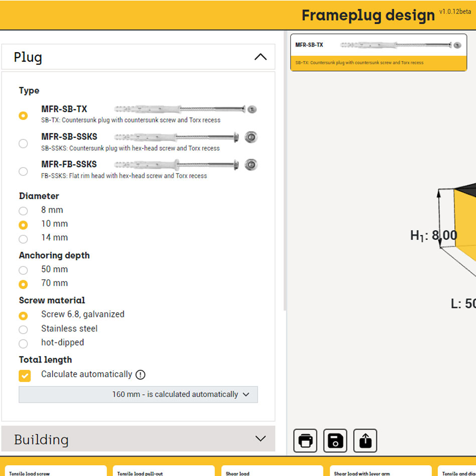Click the selected plug card at top right
476x476 pixels.
click(x=379, y=52)
